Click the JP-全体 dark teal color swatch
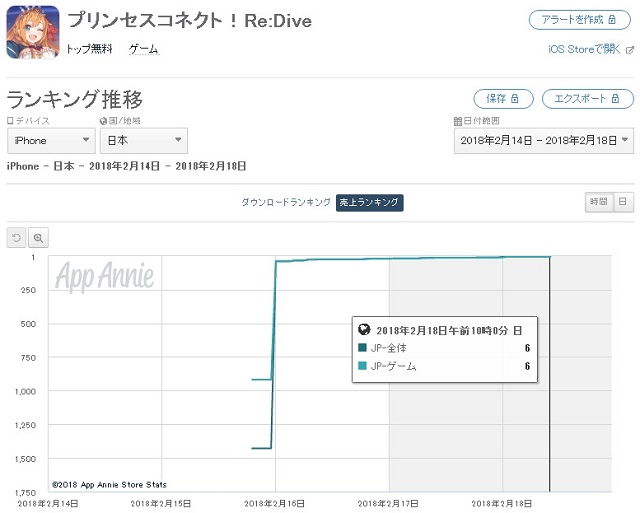 point(363,347)
